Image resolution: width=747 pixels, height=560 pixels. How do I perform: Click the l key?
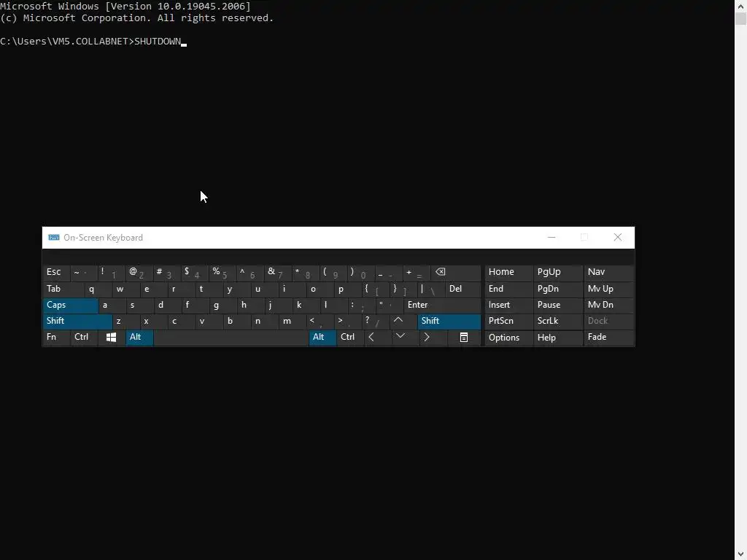click(334, 306)
